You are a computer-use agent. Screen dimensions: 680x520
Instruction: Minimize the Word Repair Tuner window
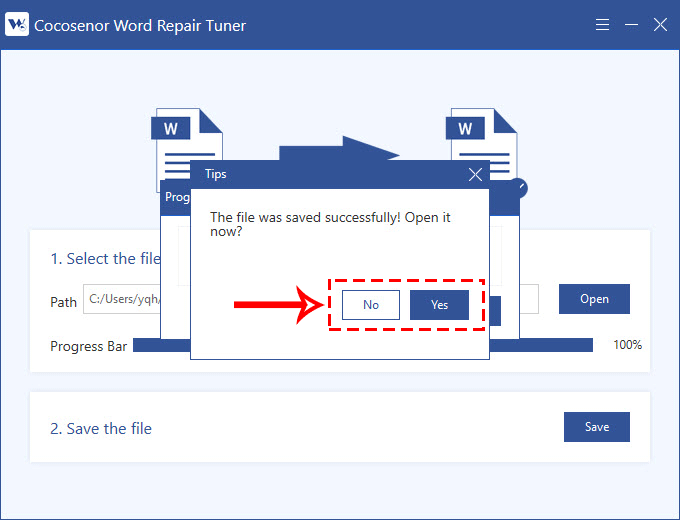tap(631, 25)
